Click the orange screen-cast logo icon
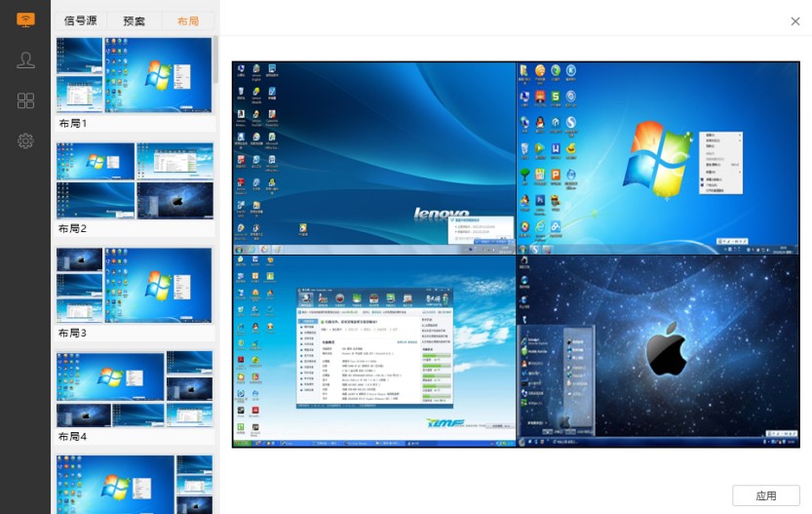The width and height of the screenshot is (812, 514). (x=25, y=20)
